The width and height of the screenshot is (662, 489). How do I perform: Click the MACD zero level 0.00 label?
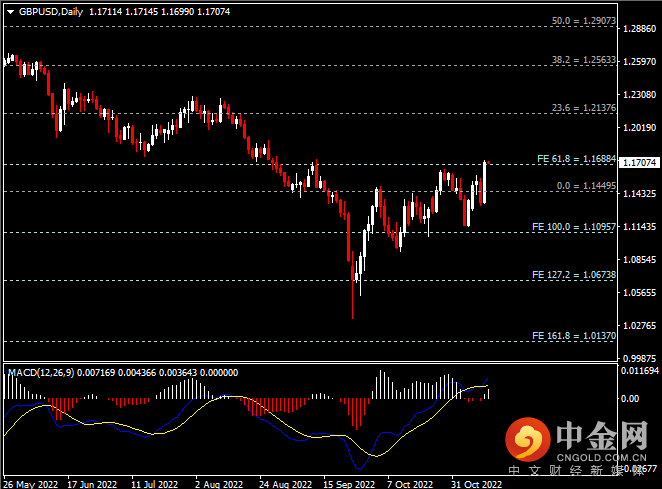(x=630, y=399)
